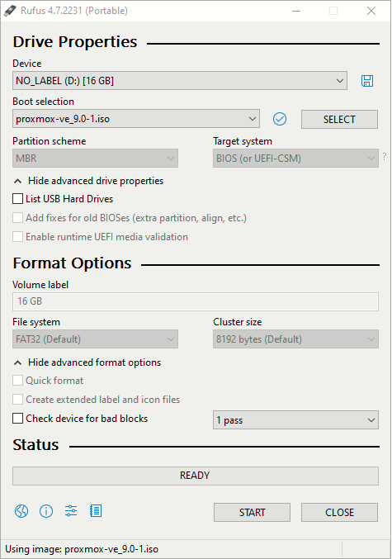
Task: Close the Rufus window via X
Action: (371, 11)
